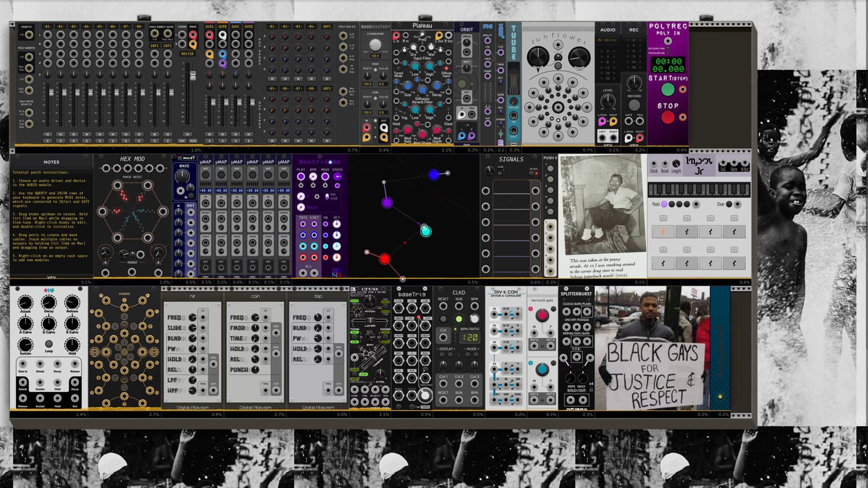The width and height of the screenshot is (868, 488).
Task: Click the Clear button on the sequencer module
Action: click(x=729, y=204)
